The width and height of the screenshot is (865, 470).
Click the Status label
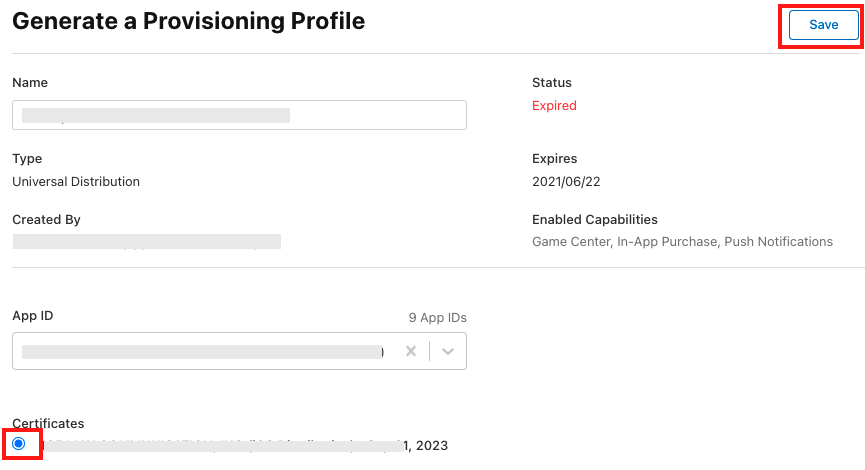coord(552,83)
